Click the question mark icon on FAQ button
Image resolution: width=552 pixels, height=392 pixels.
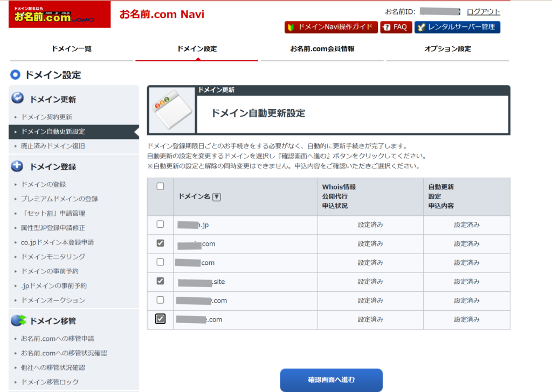pyautogui.click(x=387, y=27)
